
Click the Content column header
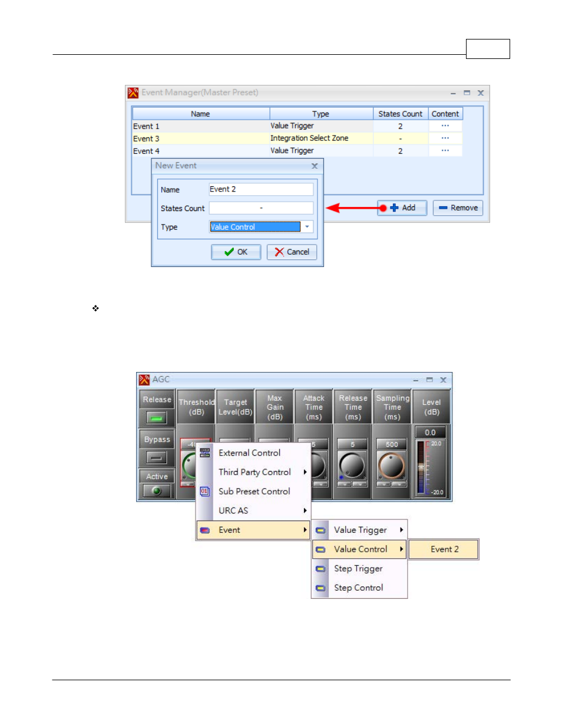pos(445,114)
